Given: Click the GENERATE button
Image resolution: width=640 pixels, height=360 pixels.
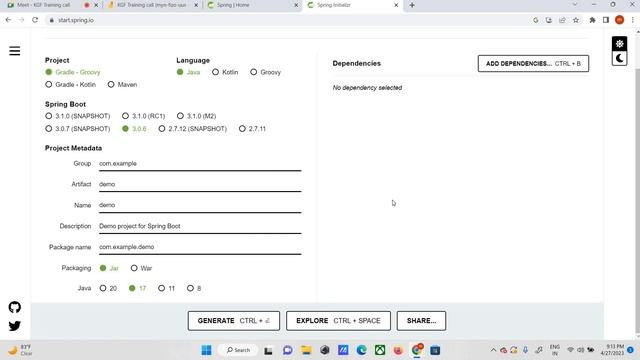Looking at the screenshot, I should pos(234,321).
